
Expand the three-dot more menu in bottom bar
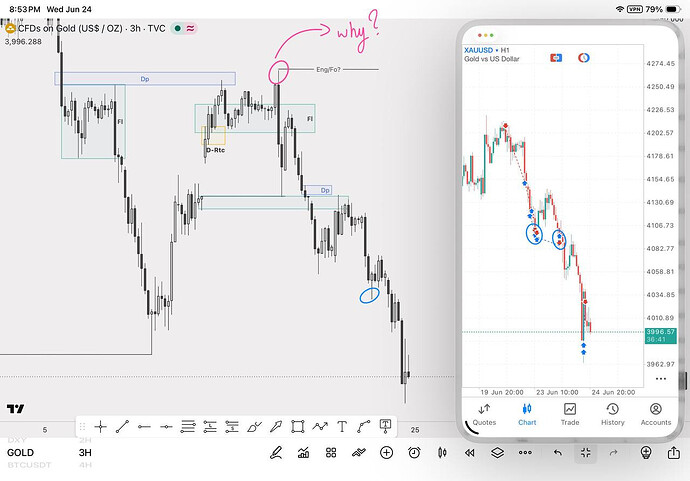[525, 452]
